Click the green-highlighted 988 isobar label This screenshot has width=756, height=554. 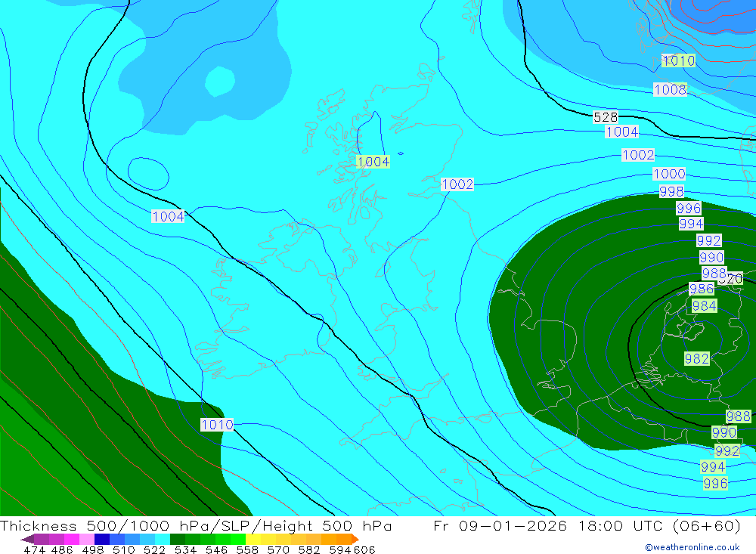[x=738, y=416]
